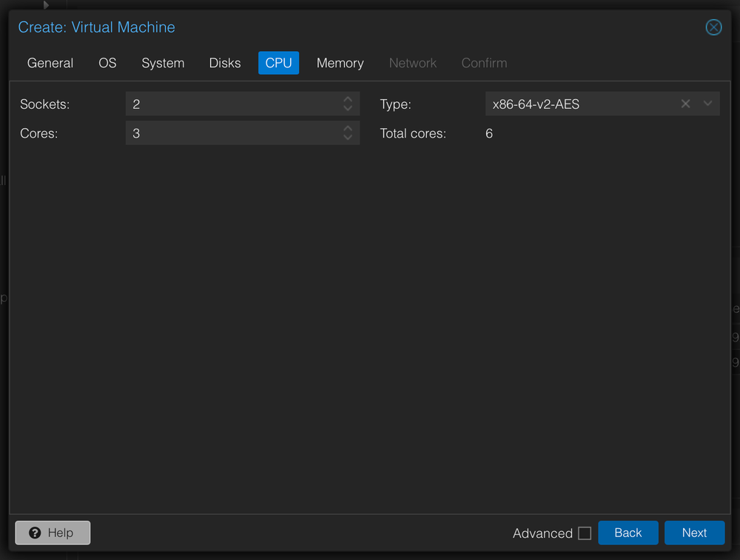Viewport: 740px width, 560px height.
Task: Open the Disks tab
Action: click(224, 63)
